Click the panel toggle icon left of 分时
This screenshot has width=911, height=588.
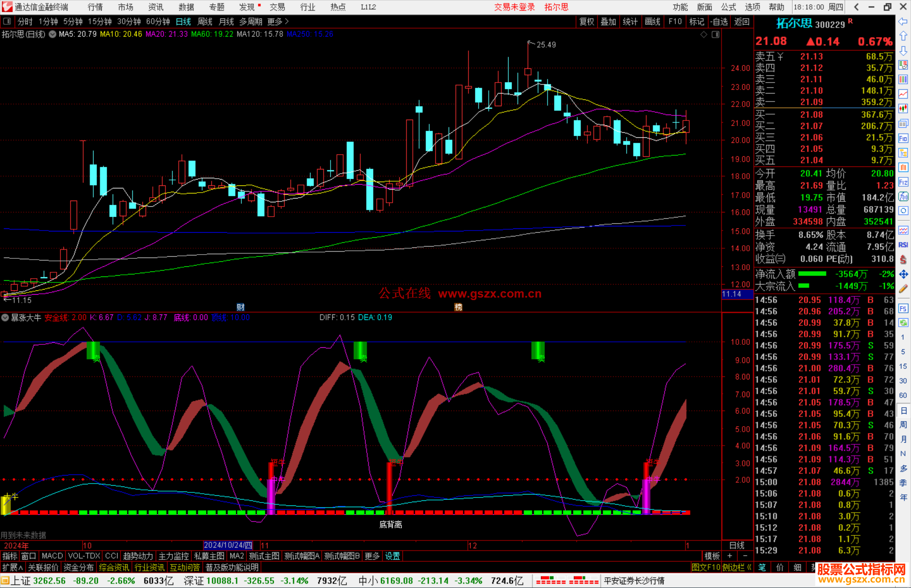[x=7, y=21]
